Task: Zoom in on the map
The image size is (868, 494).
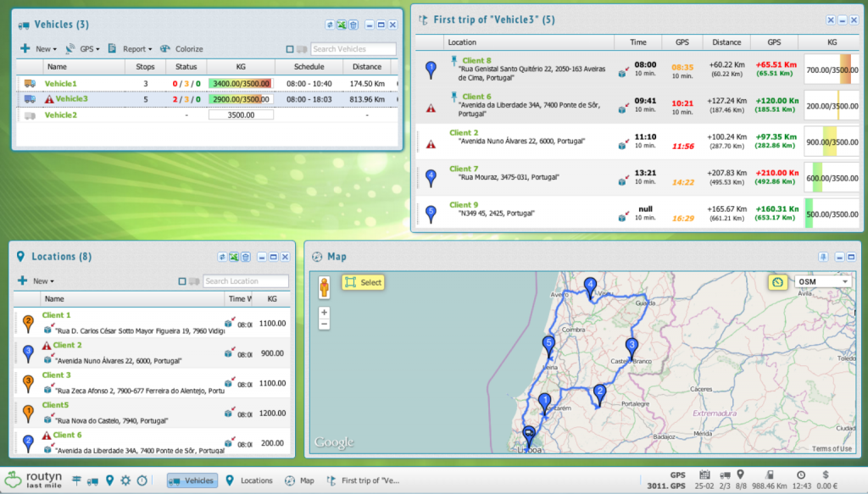Action: click(x=324, y=312)
